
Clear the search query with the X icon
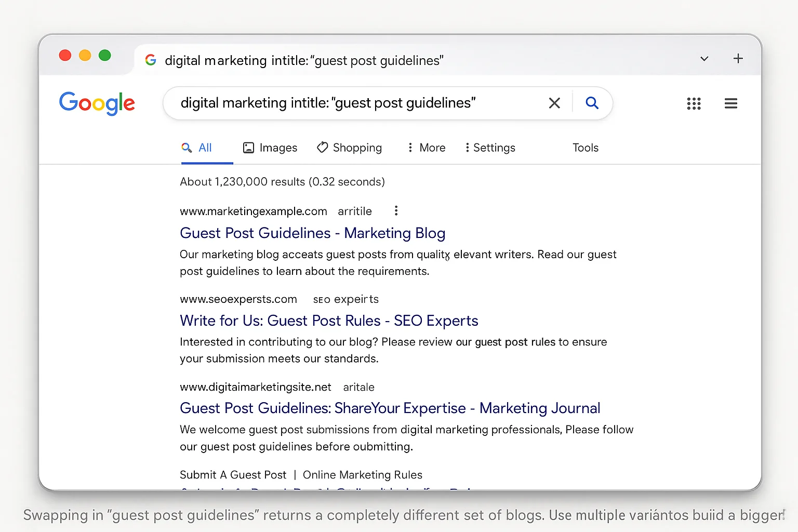pos(554,103)
